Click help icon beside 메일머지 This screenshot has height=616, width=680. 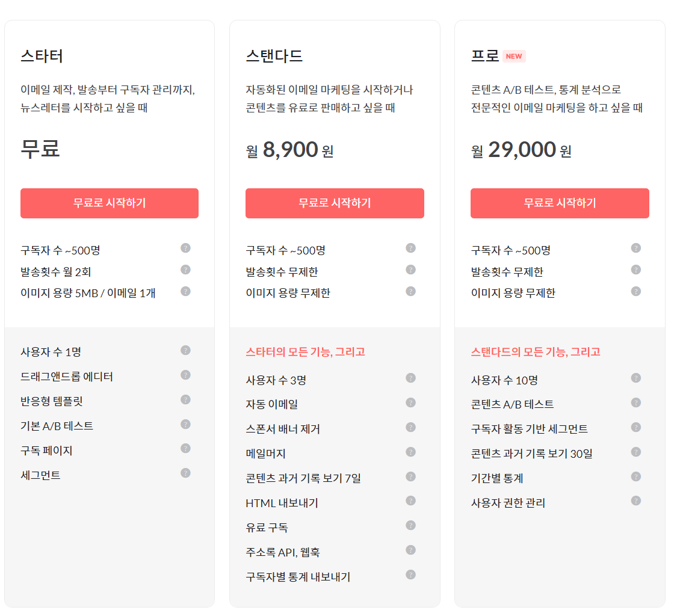pyautogui.click(x=410, y=452)
